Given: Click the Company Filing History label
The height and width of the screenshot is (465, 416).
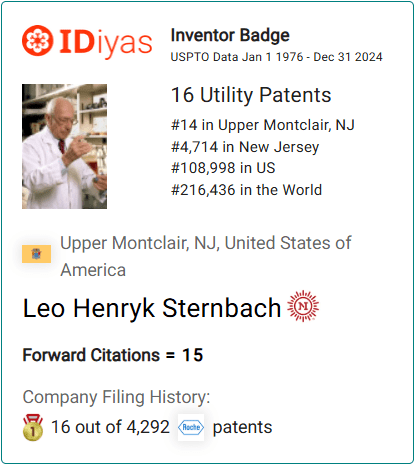Looking at the screenshot, I should point(116,397).
